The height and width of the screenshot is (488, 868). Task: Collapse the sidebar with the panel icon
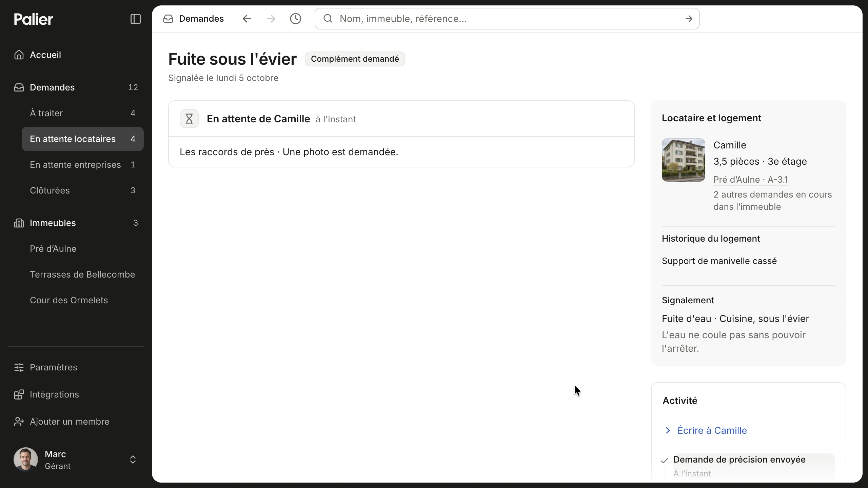tap(135, 19)
